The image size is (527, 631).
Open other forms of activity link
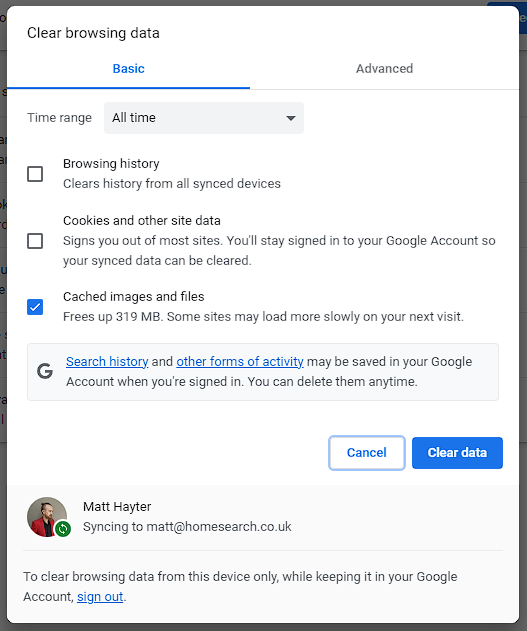point(240,361)
